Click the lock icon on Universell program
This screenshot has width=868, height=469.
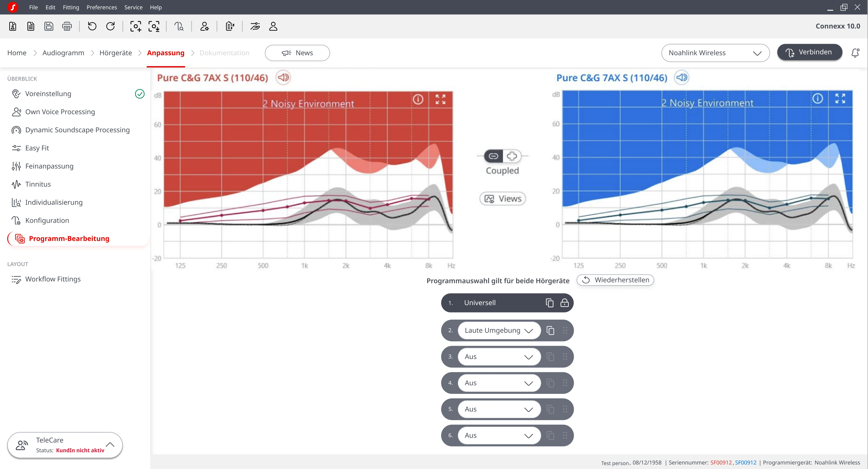(x=564, y=303)
